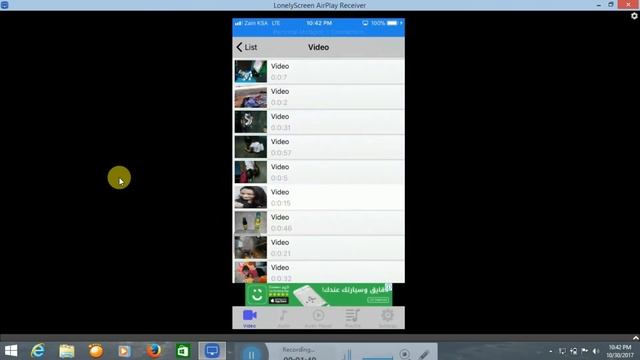Go back using the List arrow
The width and height of the screenshot is (640, 360).
click(247, 47)
